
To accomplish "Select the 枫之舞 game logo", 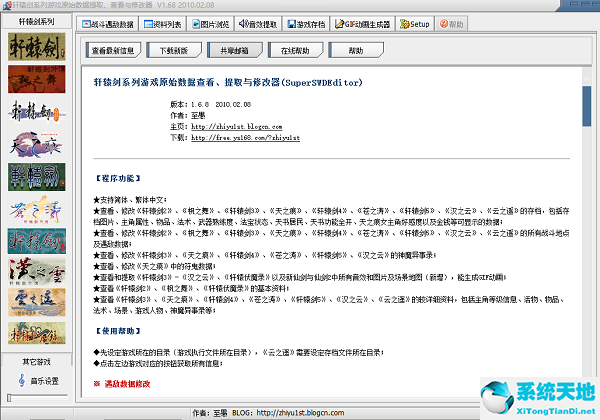I will [x=37, y=79].
